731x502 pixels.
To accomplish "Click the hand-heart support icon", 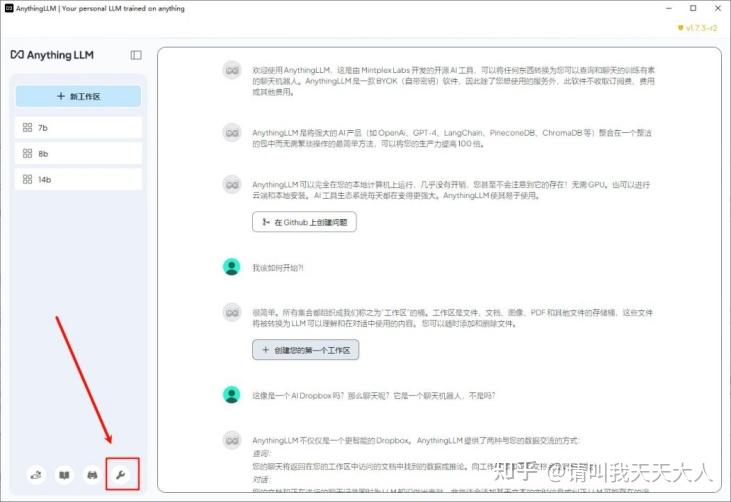I will [x=36, y=475].
